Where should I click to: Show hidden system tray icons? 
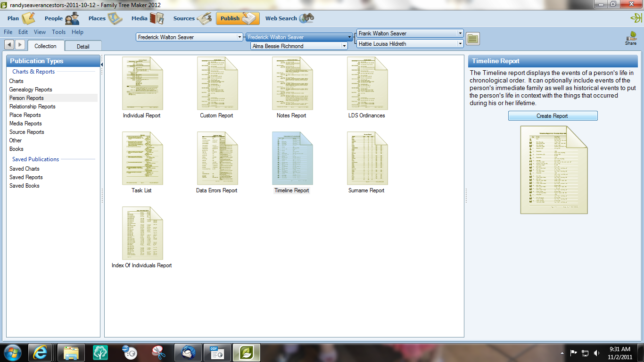pos(562,353)
